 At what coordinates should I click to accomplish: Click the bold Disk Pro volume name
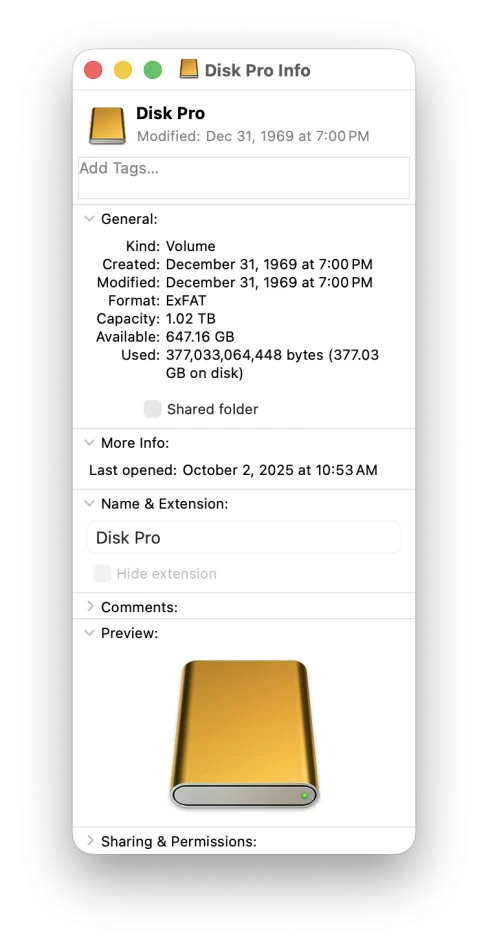coord(170,113)
